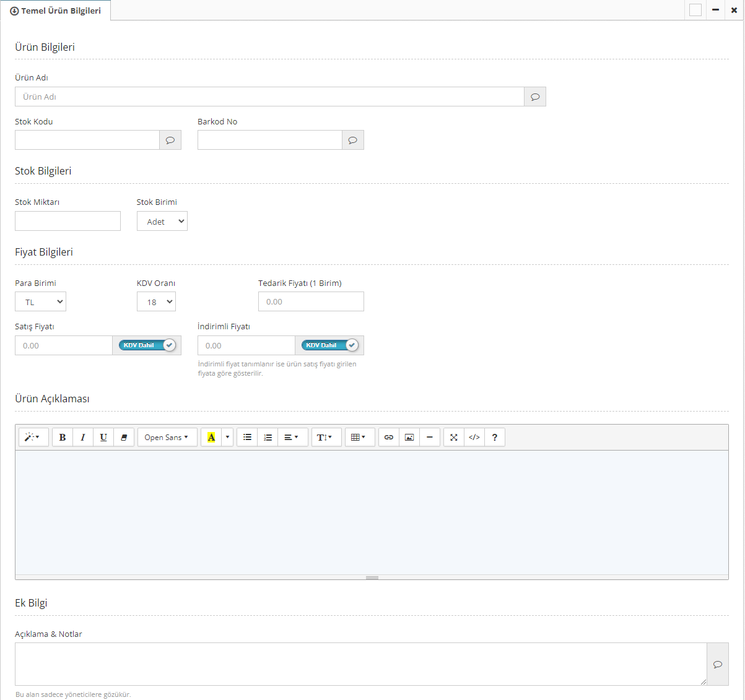Open the editor's fullscreen mode
Image resolution: width=745 pixels, height=700 pixels.
click(454, 438)
